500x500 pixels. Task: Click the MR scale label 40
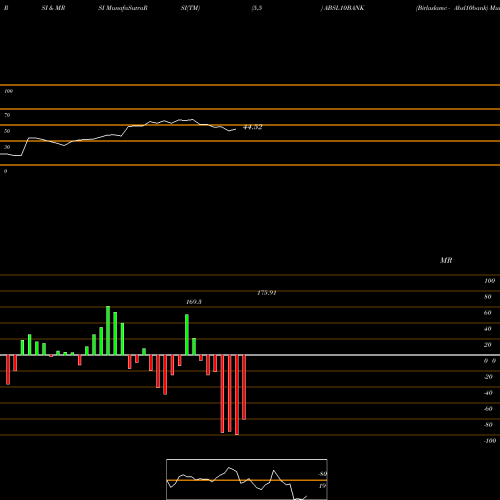[488, 329]
